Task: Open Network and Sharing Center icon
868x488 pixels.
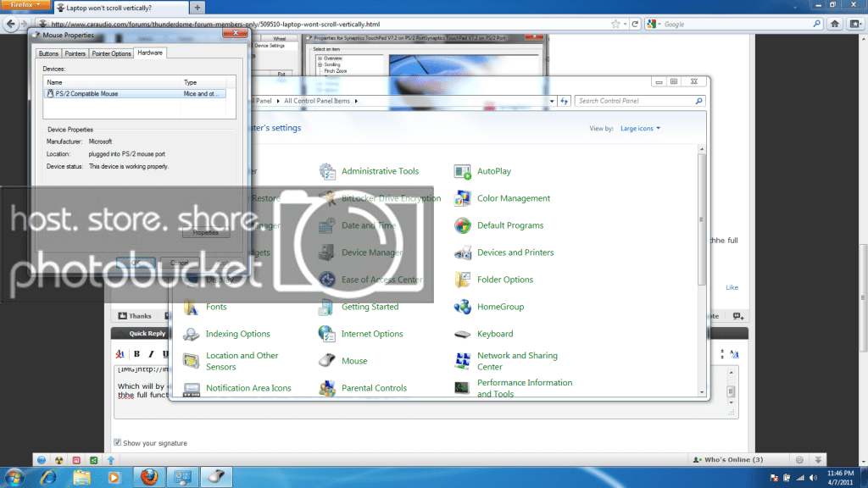Action: pyautogui.click(x=462, y=361)
